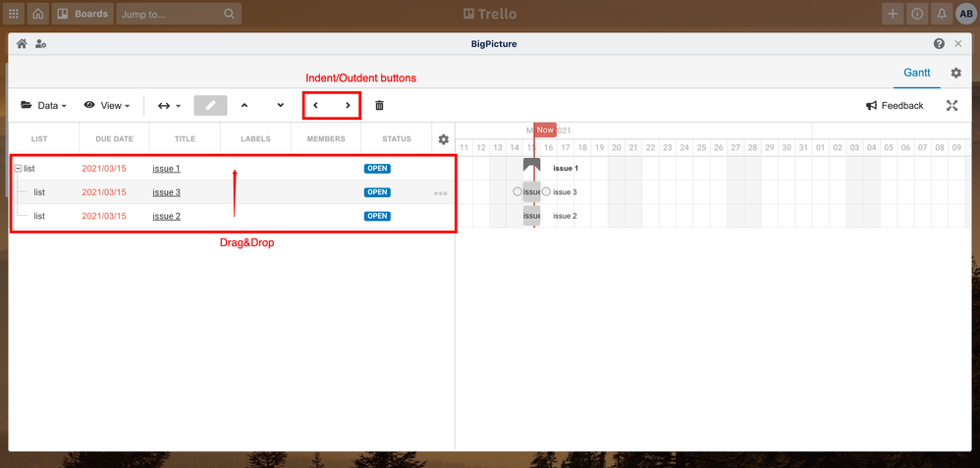The height and width of the screenshot is (468, 980).
Task: Open the AB account avatar
Action: point(965,14)
